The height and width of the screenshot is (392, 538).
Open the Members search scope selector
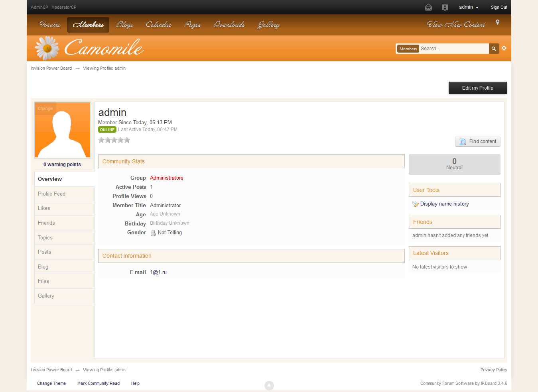[x=408, y=49]
